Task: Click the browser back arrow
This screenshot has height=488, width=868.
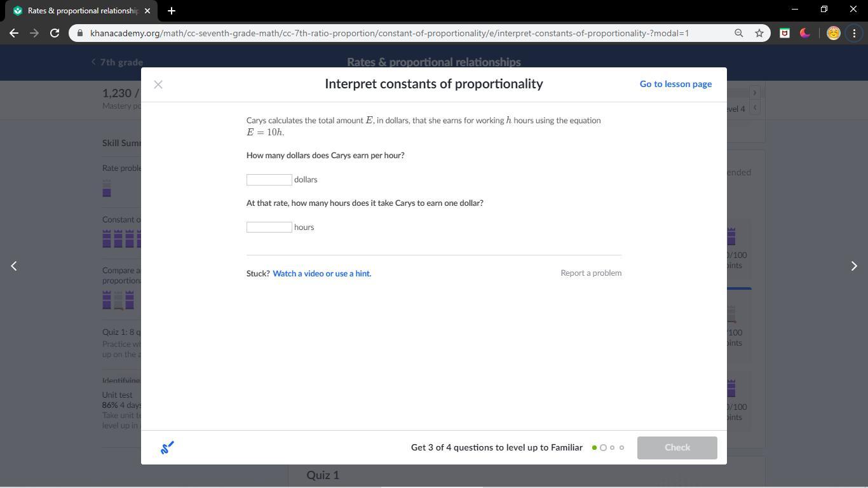Action: [14, 33]
